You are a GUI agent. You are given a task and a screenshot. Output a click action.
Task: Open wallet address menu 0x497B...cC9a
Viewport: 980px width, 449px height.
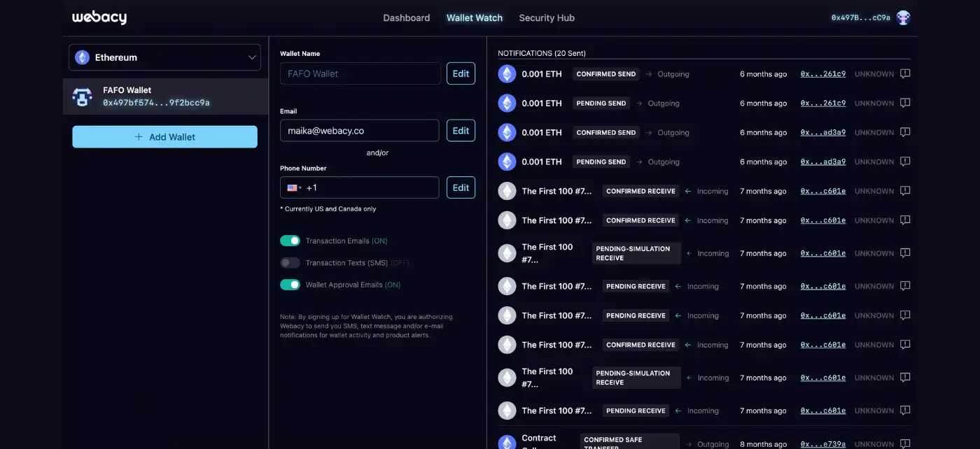(x=860, y=17)
